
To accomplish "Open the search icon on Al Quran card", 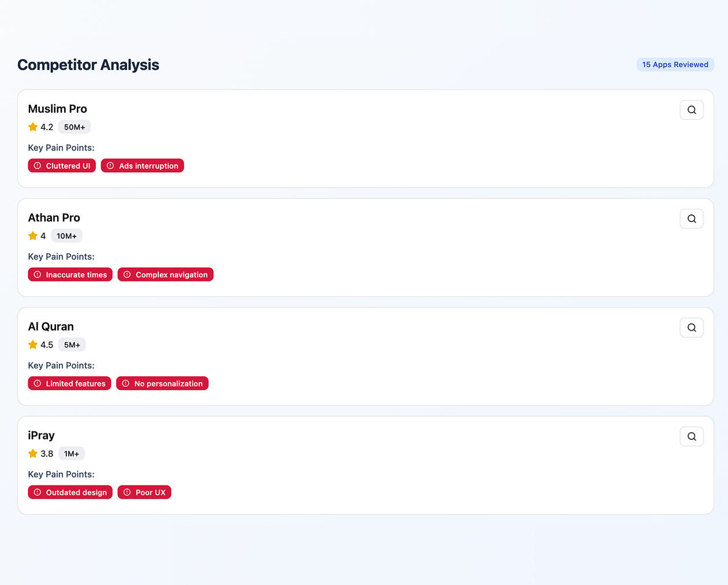I will pos(692,328).
